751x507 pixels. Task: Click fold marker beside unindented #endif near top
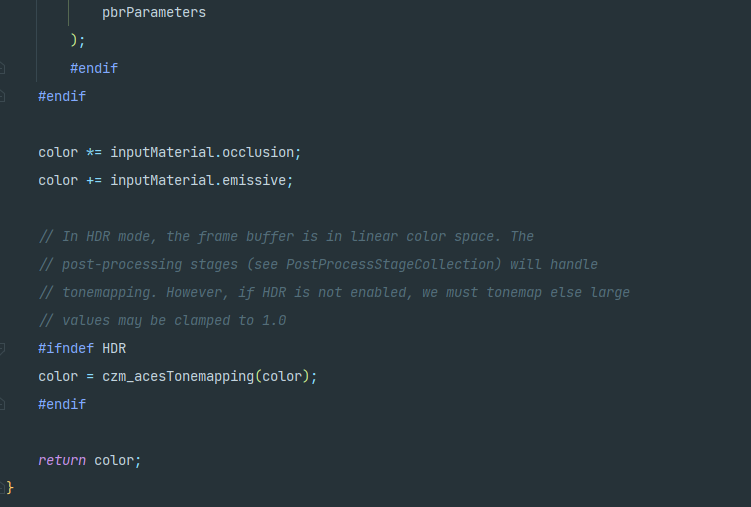[x=2, y=96]
